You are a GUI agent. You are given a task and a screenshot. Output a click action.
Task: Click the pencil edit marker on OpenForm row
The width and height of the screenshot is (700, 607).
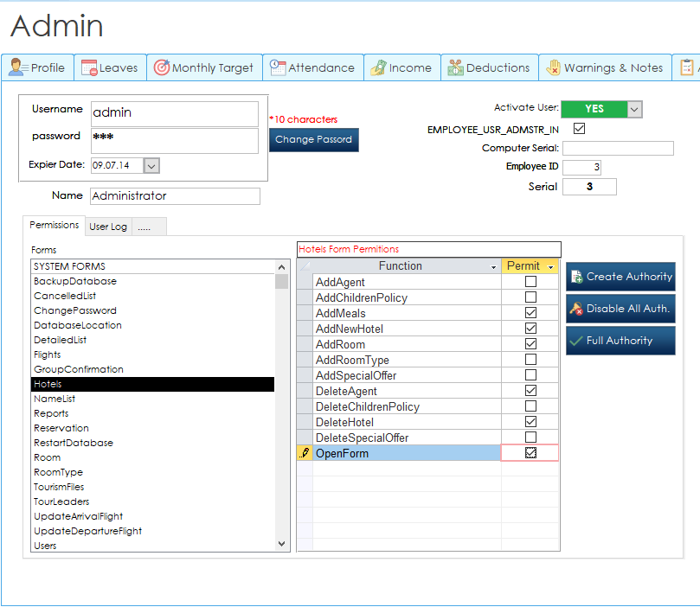click(x=305, y=453)
